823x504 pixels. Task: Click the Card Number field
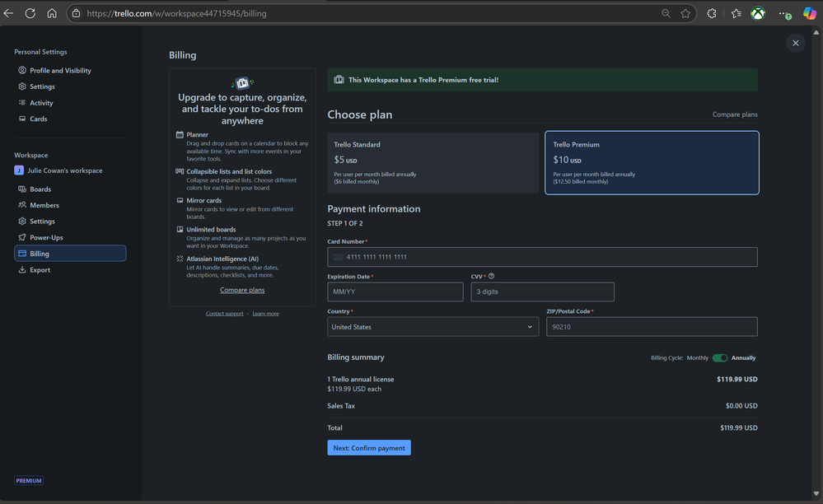pos(542,257)
